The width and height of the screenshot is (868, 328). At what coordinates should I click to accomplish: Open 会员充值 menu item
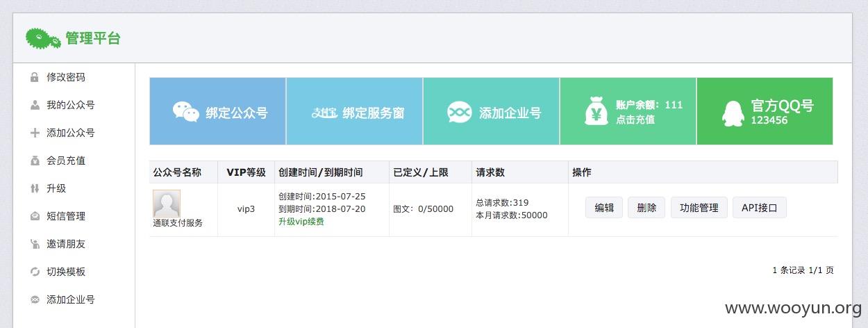(66, 161)
